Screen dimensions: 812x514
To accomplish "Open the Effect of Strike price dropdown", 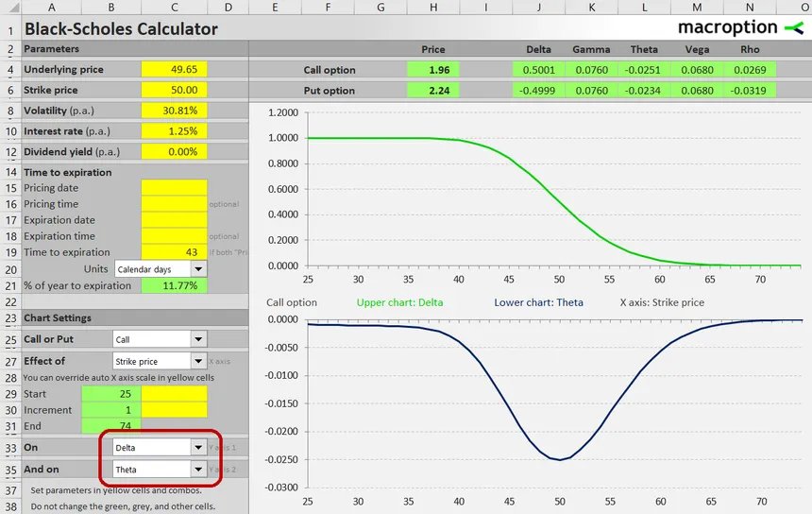I will click(198, 361).
